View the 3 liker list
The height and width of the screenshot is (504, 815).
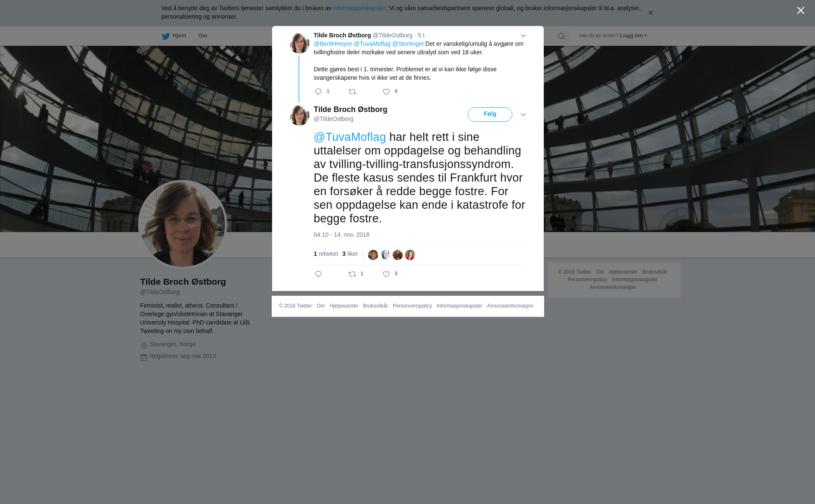350,254
